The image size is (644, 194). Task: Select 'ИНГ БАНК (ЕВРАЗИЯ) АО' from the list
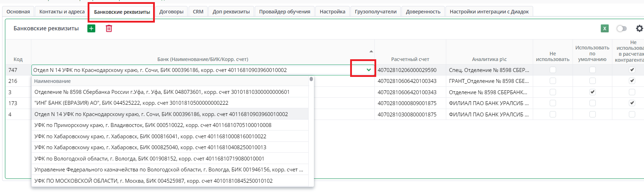point(131,103)
